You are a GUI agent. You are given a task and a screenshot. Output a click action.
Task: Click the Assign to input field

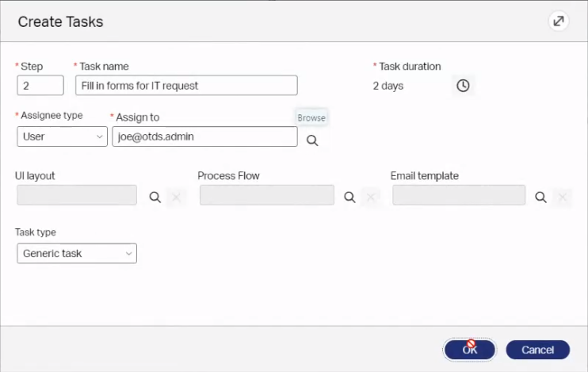tap(204, 136)
